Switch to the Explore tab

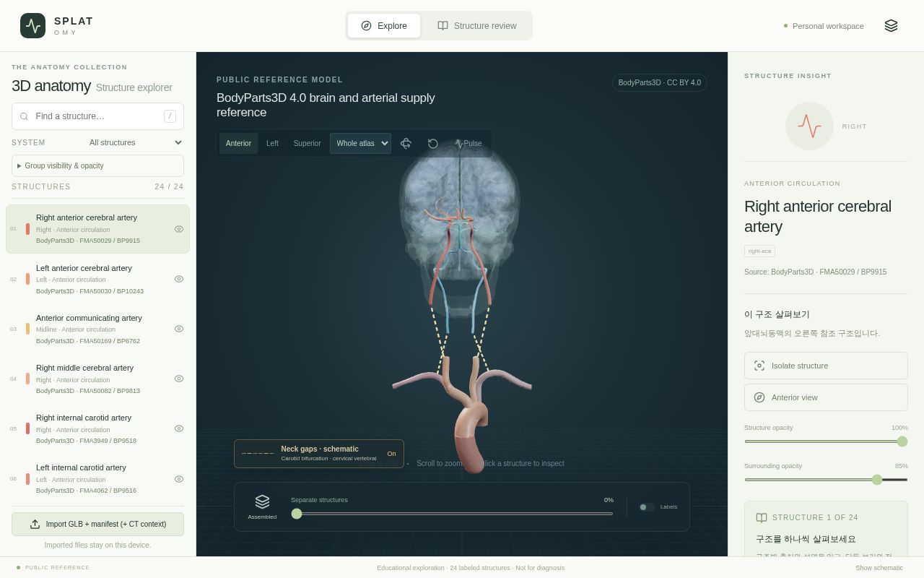pos(384,26)
